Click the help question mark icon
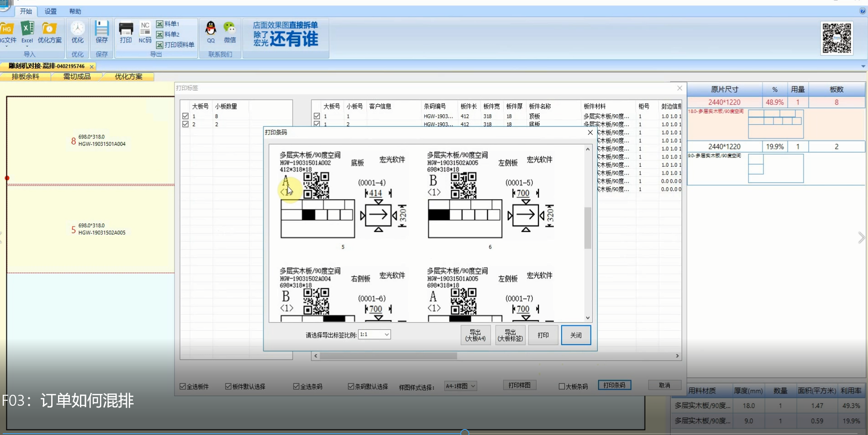The image size is (868, 435). point(863,11)
